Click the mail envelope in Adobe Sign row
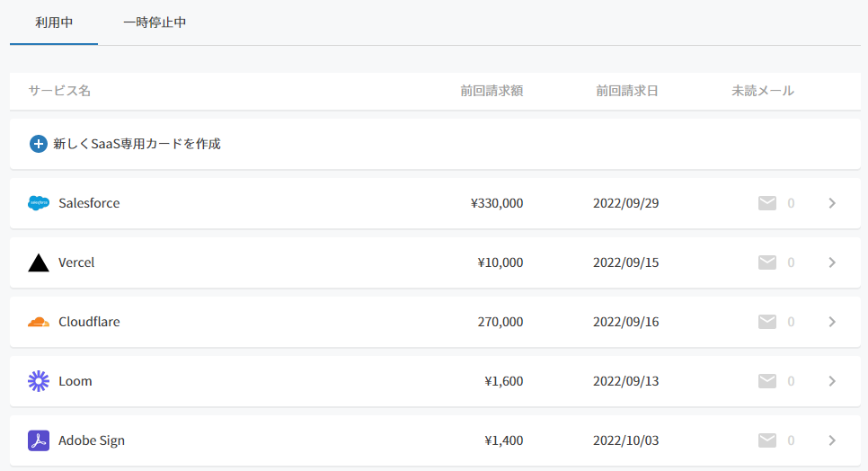The image size is (868, 471). (767, 440)
